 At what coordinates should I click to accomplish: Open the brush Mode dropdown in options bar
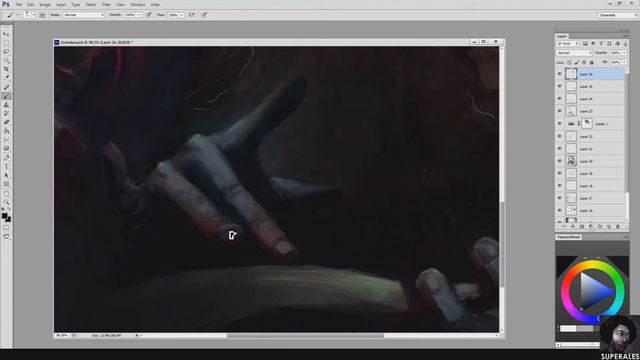[84, 15]
